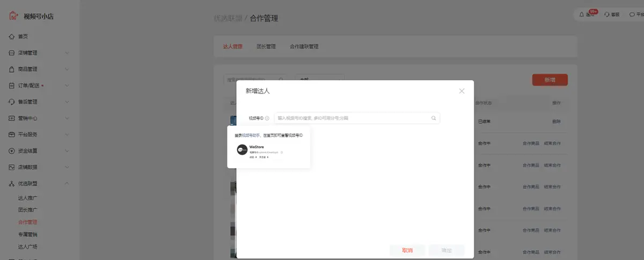The height and width of the screenshot is (260, 644).
Task: Expand the 订单/配送 menu chevron
Action: pyautogui.click(x=67, y=85)
